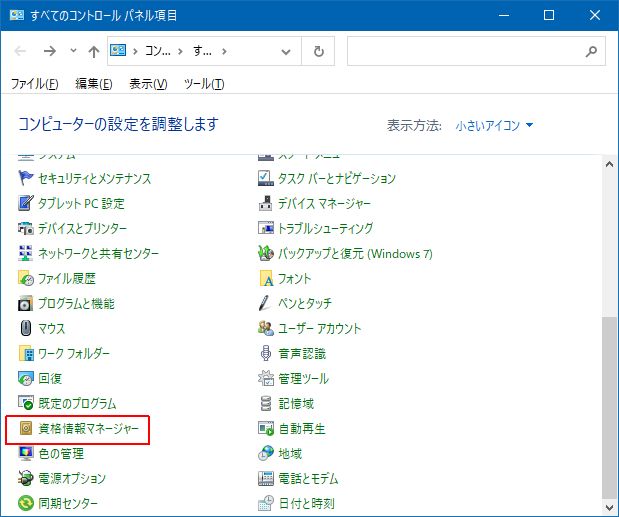The width and height of the screenshot is (619, 517).
Task: Expand the address bar history dropdown arrow
Action: click(x=290, y=51)
